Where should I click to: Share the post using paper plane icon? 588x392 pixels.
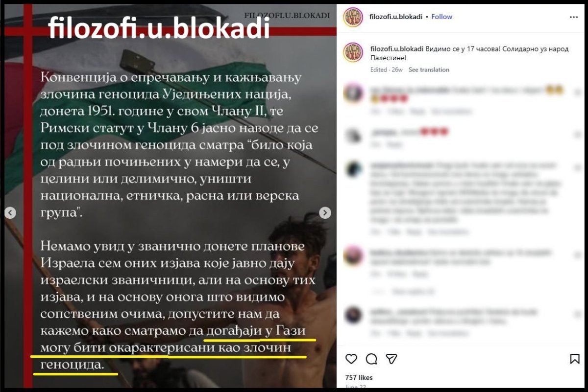[391, 359]
